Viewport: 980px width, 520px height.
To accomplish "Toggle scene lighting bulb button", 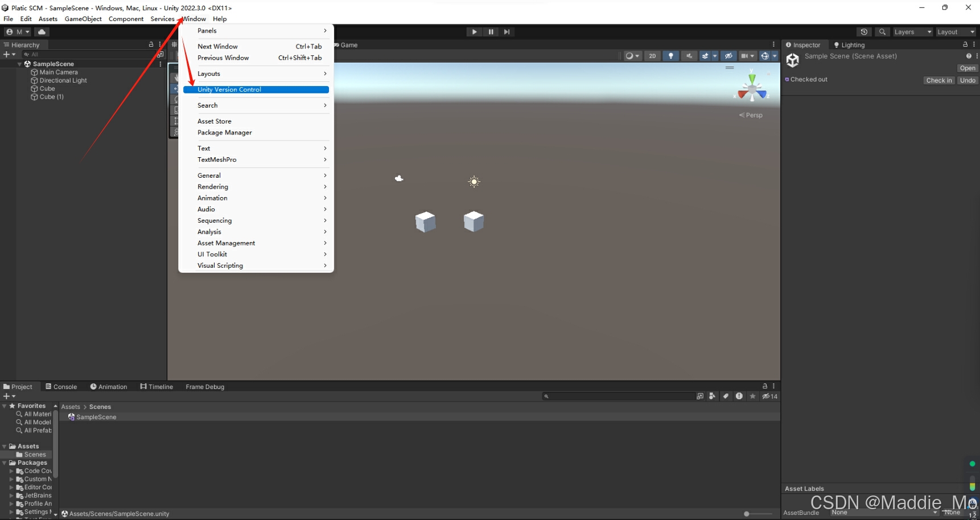I will [671, 56].
